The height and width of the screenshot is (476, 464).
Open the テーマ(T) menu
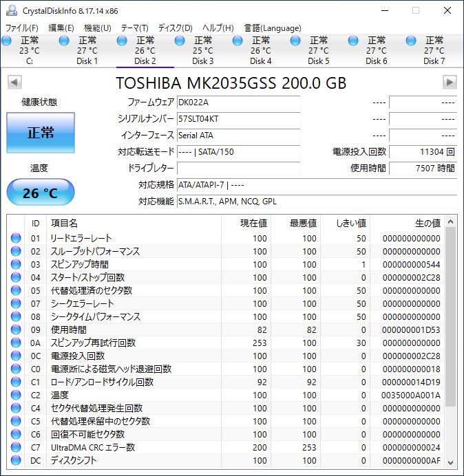pos(134,28)
